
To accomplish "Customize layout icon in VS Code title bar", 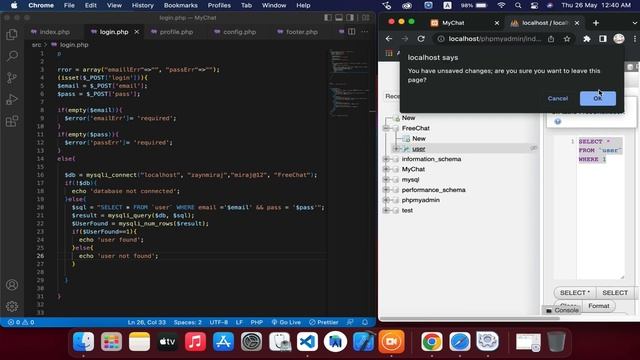I will point(366,18).
